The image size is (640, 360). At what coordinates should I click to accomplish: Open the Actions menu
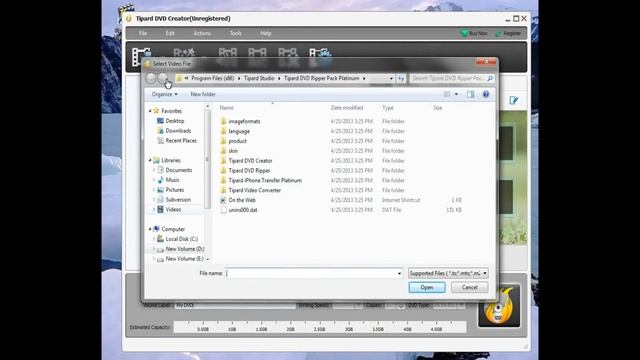(202, 33)
